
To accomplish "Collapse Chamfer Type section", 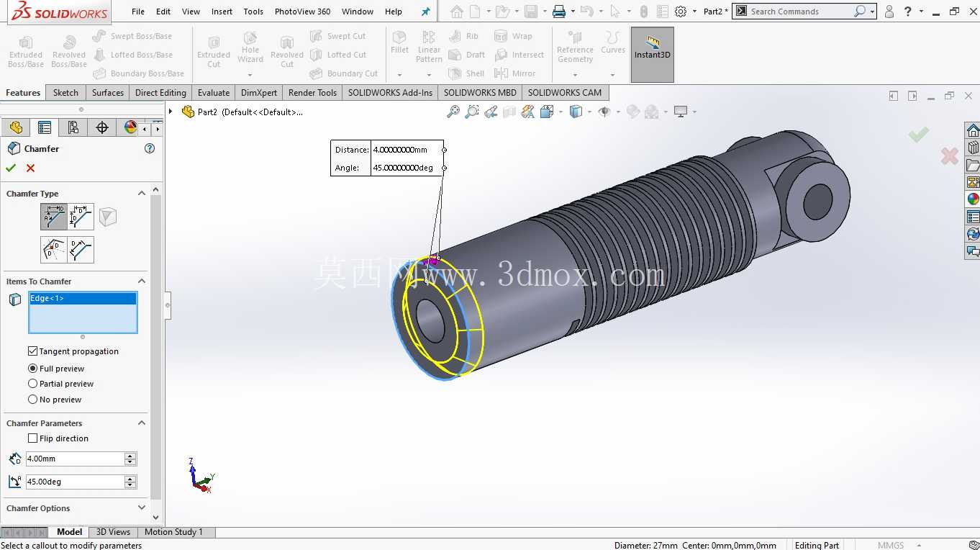I will [x=142, y=194].
